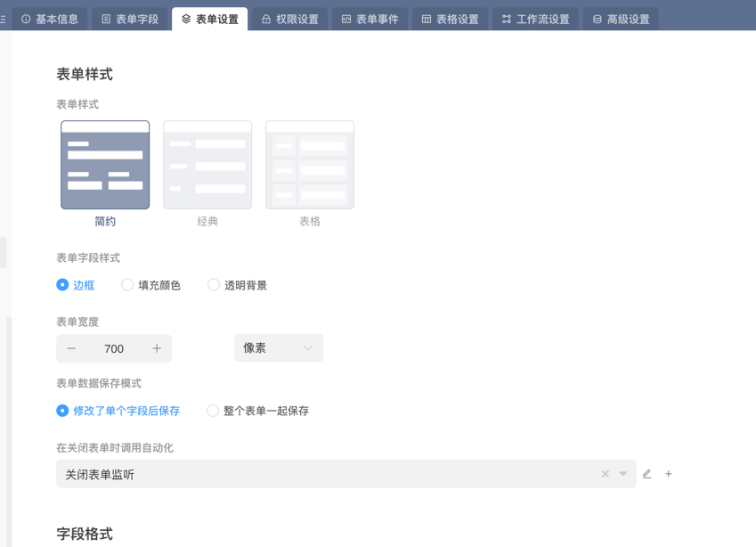This screenshot has height=547, width=756.
Task: Clear 关闭表单监听 using the X icon
Action: 605,473
